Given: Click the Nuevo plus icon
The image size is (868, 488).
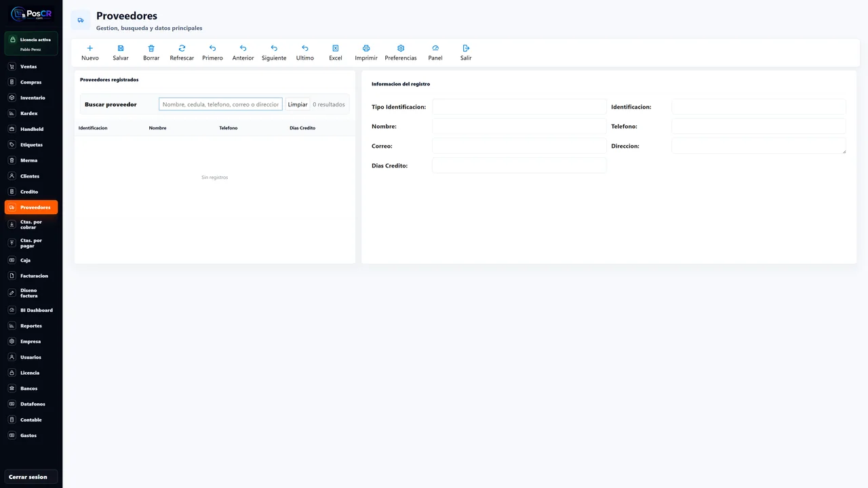Looking at the screenshot, I should coord(90,48).
